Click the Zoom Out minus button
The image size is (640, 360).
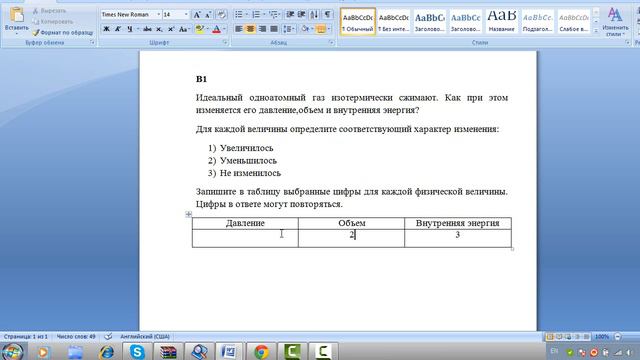tap(618, 337)
